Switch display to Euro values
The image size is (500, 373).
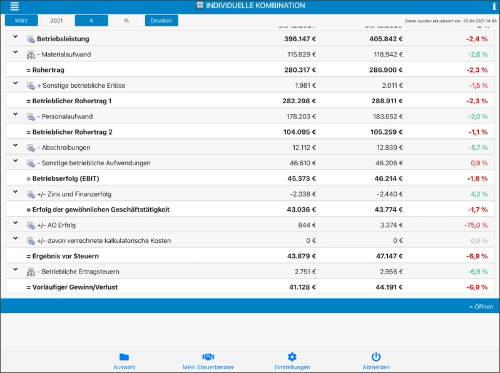[x=91, y=21]
